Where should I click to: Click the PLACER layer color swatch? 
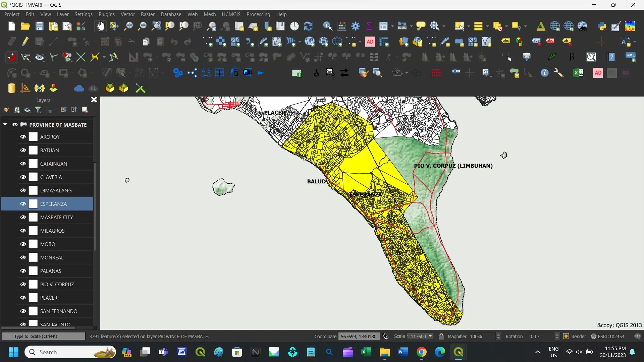point(33,298)
